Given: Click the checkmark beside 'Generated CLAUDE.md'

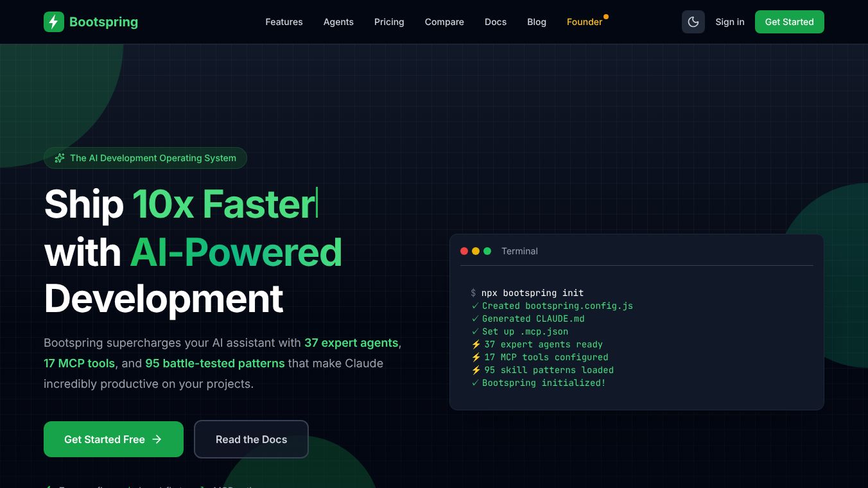Looking at the screenshot, I should (475, 318).
